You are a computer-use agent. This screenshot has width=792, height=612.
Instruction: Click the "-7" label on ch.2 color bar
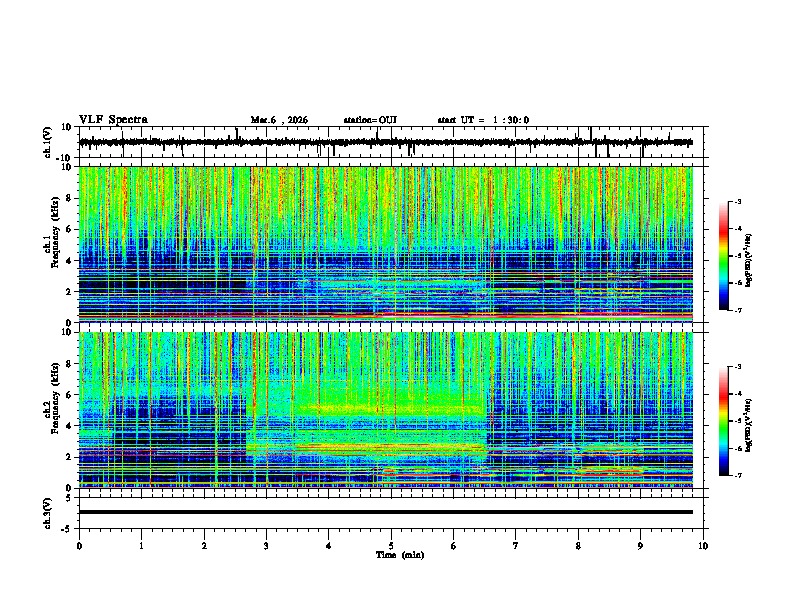[x=737, y=475]
